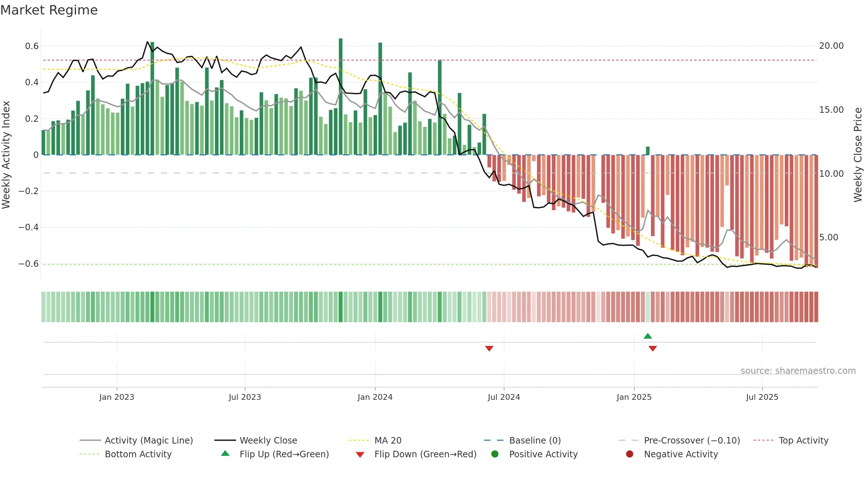This screenshot has height=488, width=868.
Task: Click Negative Activity red circle icon
Action: pyautogui.click(x=630, y=454)
